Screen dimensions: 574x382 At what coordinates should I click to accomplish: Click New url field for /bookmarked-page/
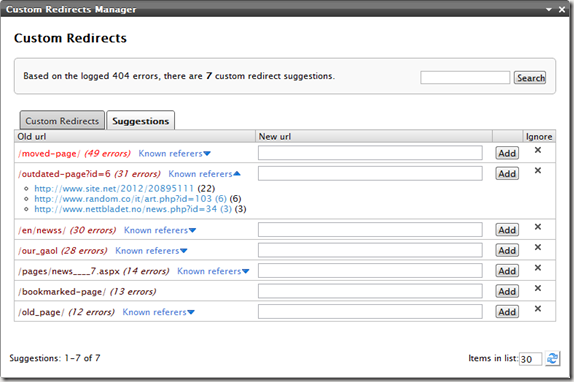(x=370, y=291)
